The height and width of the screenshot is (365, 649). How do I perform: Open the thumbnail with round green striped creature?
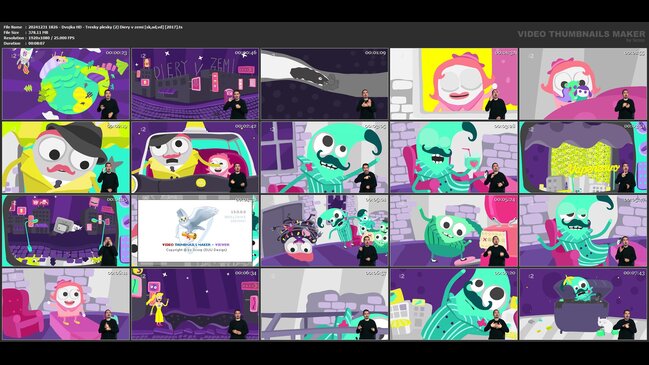[454, 231]
